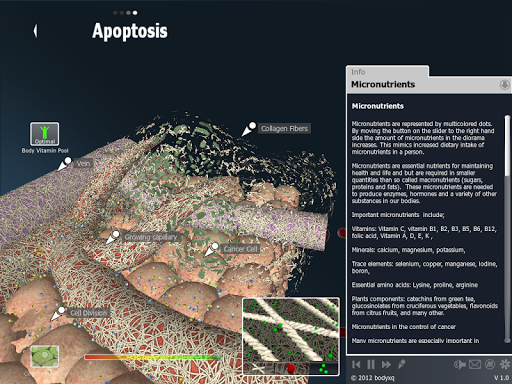This screenshot has height=384, width=512.
Task: Skip to start with rewind button
Action: (x=356, y=364)
